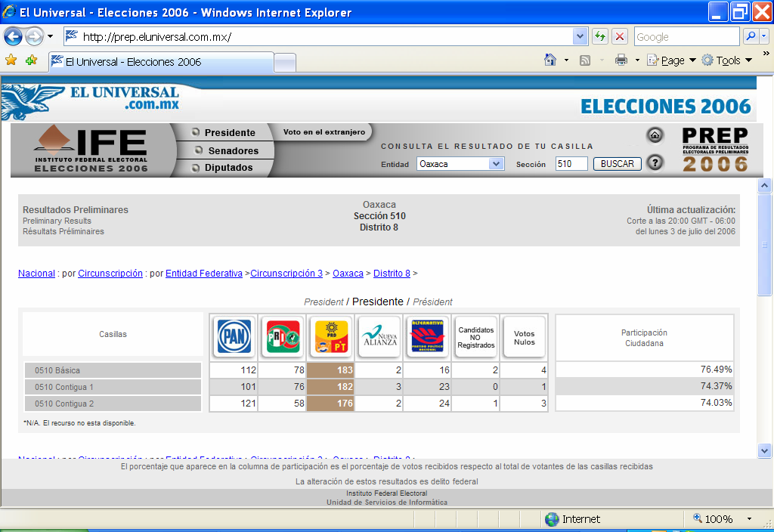Follow the upper Circunscripción link

pyautogui.click(x=110, y=274)
